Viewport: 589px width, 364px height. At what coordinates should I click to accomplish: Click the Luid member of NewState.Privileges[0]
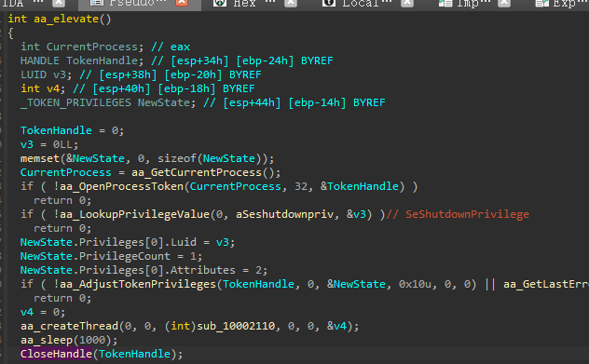(184, 242)
